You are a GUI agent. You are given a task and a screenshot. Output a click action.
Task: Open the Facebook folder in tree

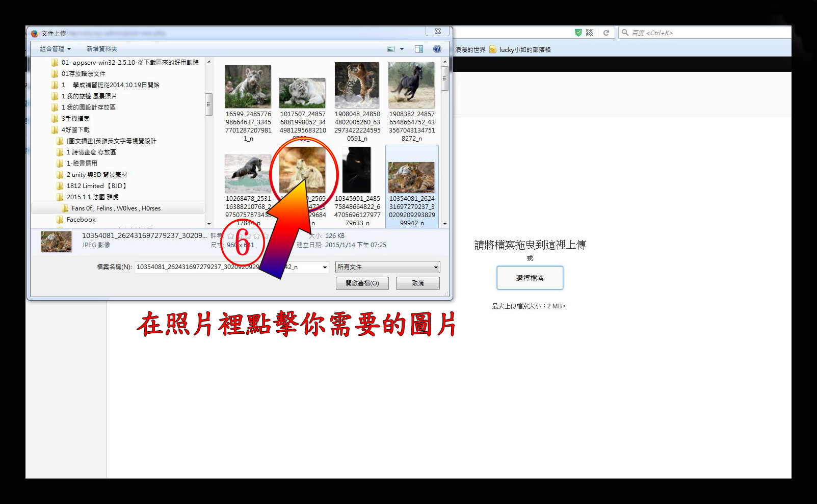[x=81, y=220]
